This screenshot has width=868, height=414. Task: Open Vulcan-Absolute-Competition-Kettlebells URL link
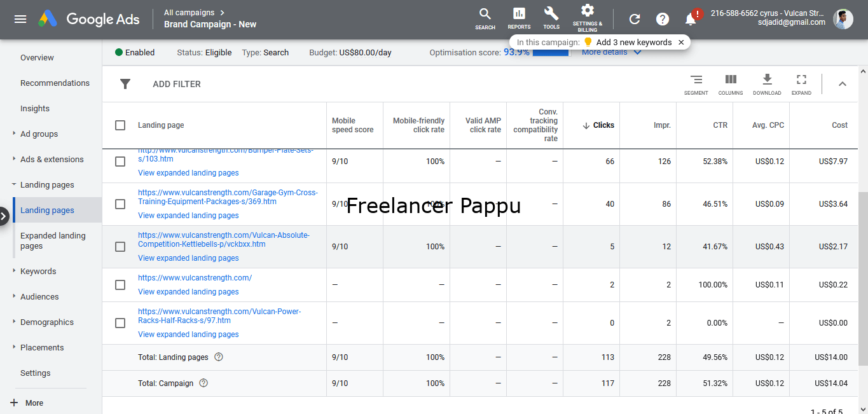click(224, 240)
